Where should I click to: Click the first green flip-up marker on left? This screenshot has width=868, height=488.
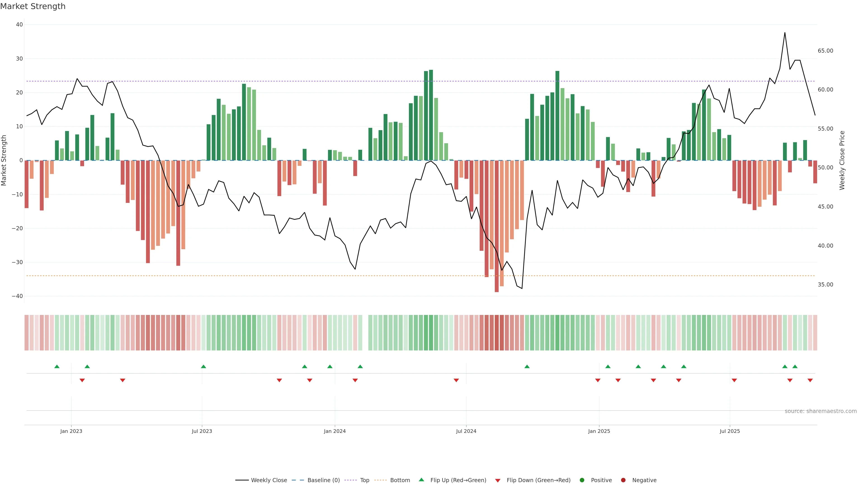tap(57, 366)
